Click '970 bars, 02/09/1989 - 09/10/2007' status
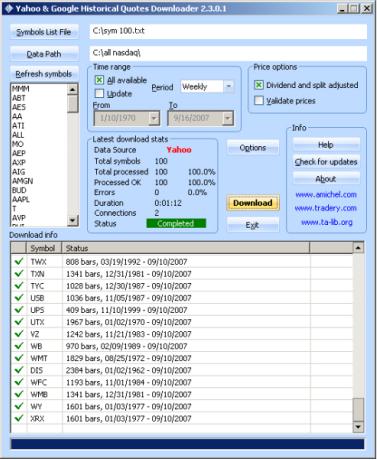377x460 pixels. (x=126, y=346)
